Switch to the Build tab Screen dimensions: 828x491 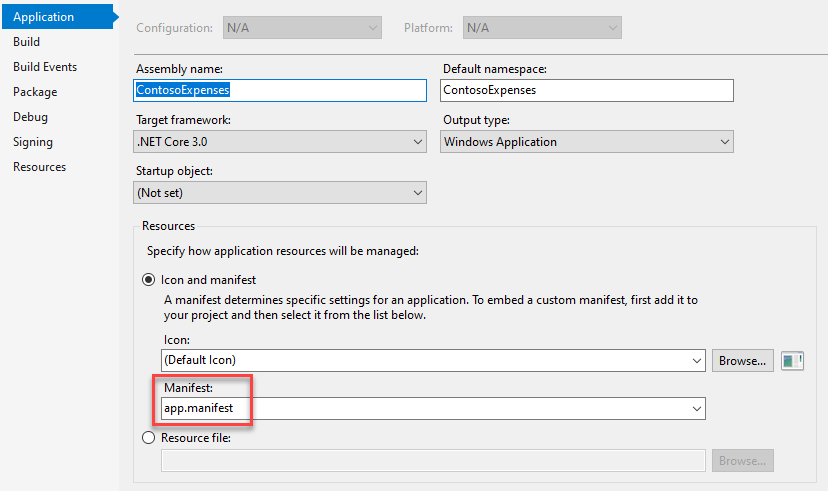26,42
